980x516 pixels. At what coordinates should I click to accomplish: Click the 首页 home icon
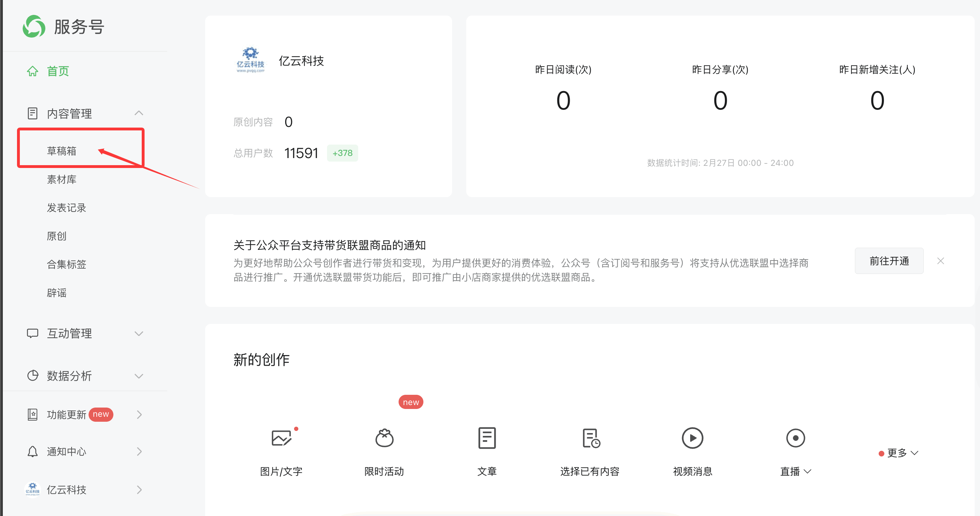tap(33, 71)
